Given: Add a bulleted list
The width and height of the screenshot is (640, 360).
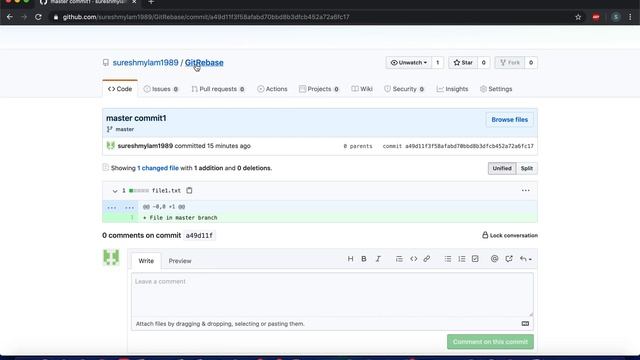Looking at the screenshot, I should point(448,259).
